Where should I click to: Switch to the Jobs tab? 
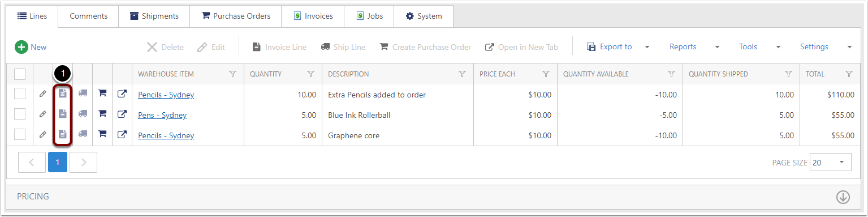point(369,16)
